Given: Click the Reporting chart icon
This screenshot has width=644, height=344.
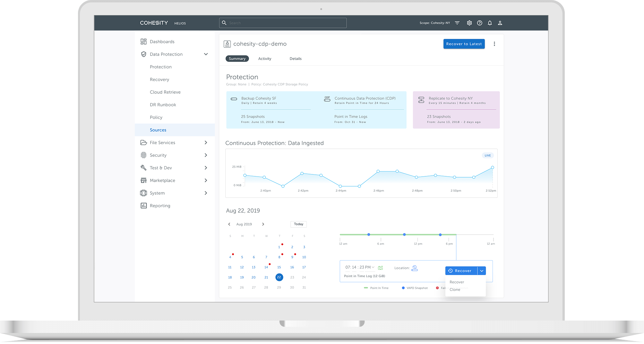Looking at the screenshot, I should point(143,206).
